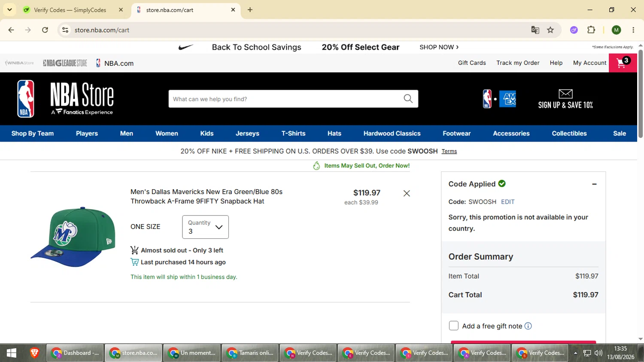Open the Google Translate icon in address bar
The height and width of the screenshot is (362, 644).
pos(535,30)
